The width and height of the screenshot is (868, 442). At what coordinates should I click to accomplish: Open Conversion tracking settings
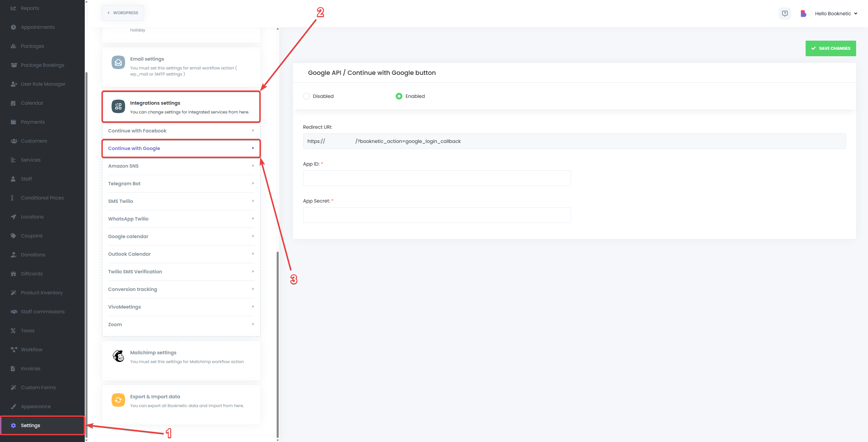pos(181,289)
